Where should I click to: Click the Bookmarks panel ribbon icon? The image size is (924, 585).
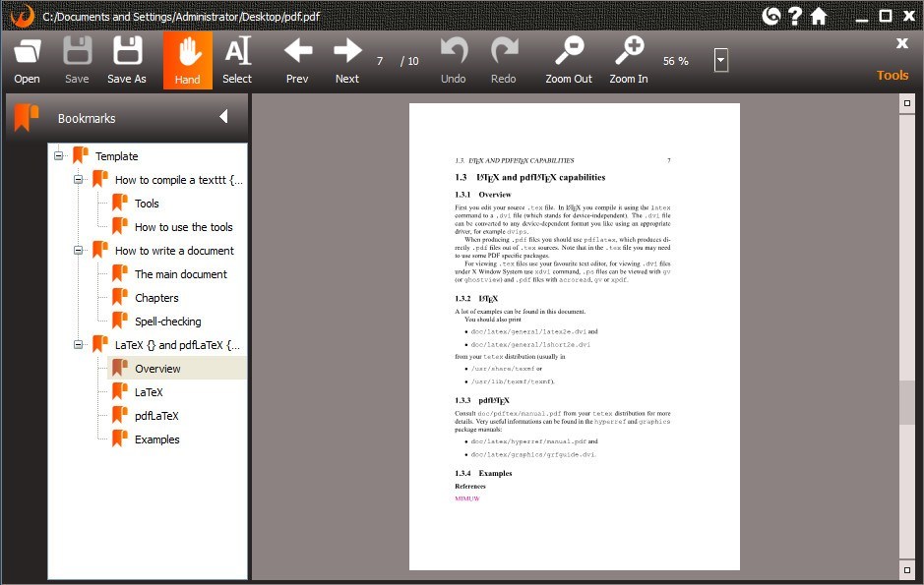(x=26, y=117)
